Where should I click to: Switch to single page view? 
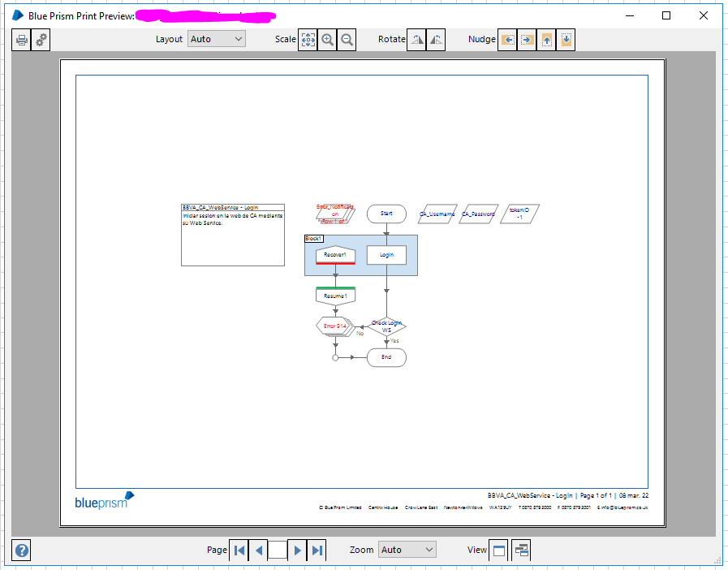(x=498, y=551)
